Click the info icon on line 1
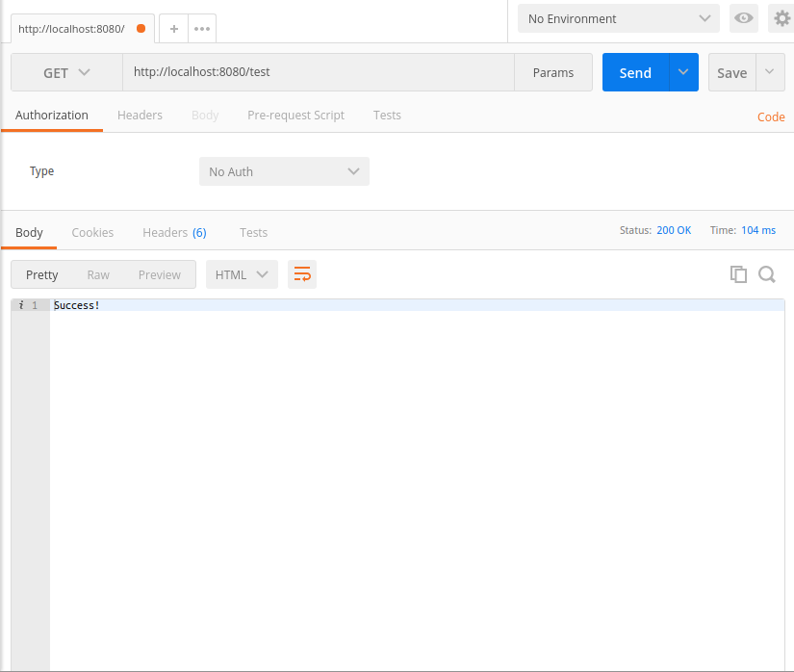 click(21, 305)
